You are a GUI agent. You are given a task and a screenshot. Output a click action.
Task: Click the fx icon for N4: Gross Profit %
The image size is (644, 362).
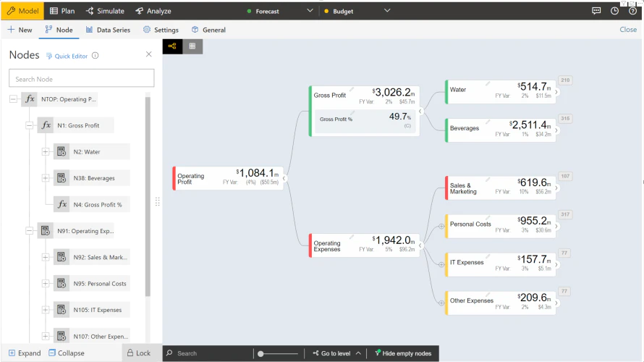(x=62, y=204)
